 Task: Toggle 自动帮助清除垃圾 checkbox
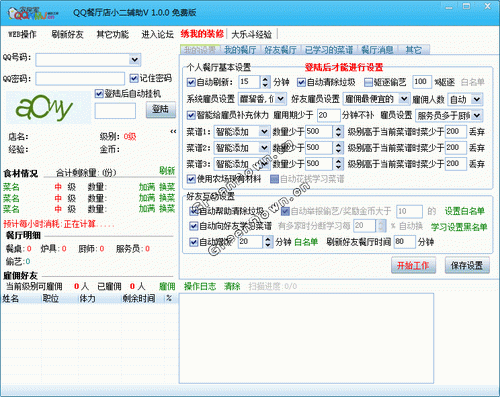click(193, 211)
